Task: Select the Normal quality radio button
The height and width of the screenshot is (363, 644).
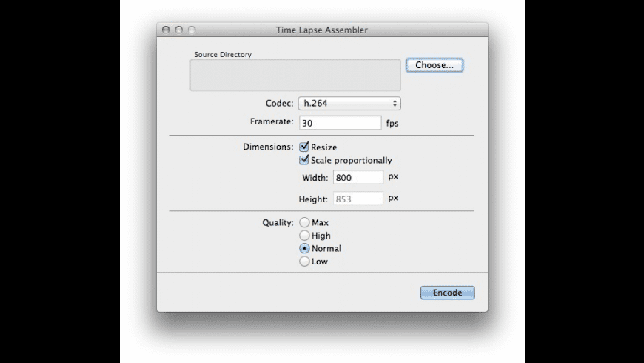Action: 304,248
